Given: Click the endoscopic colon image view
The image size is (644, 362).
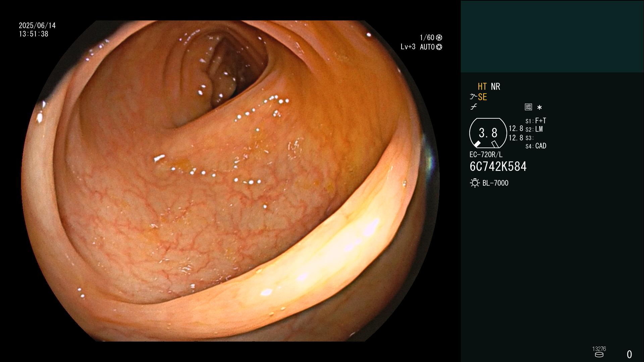Looking at the screenshot, I should coord(230,181).
